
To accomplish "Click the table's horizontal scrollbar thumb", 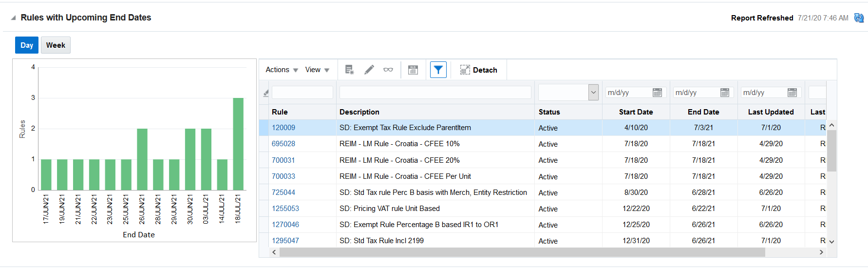I will [522, 252].
